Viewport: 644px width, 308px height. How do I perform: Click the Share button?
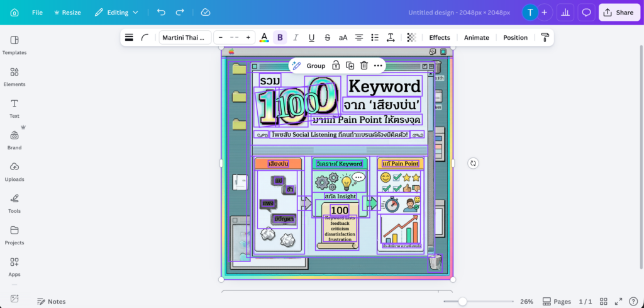619,13
